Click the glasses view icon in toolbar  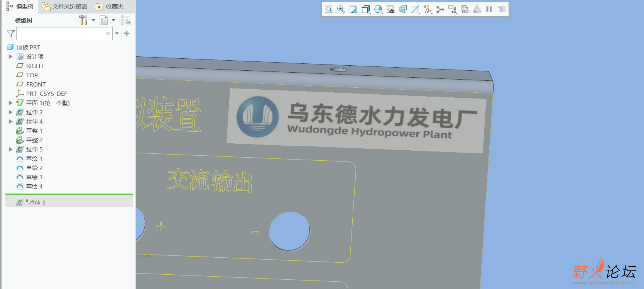(465, 9)
